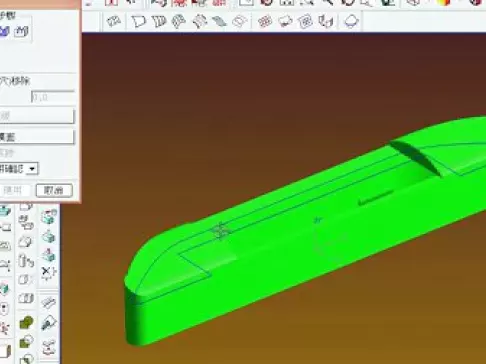The height and width of the screenshot is (364, 486).
Task: Select the blue-outlined dome surface icon
Action: [351, 22]
